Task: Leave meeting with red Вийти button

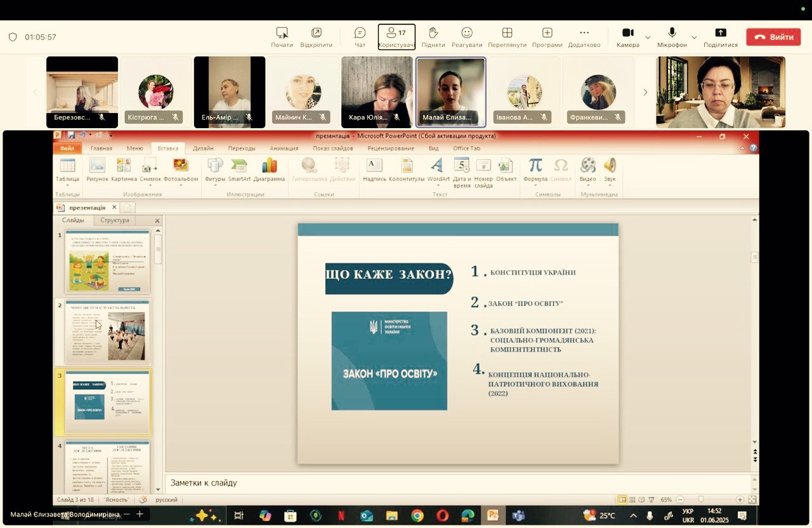Action: tap(773, 37)
